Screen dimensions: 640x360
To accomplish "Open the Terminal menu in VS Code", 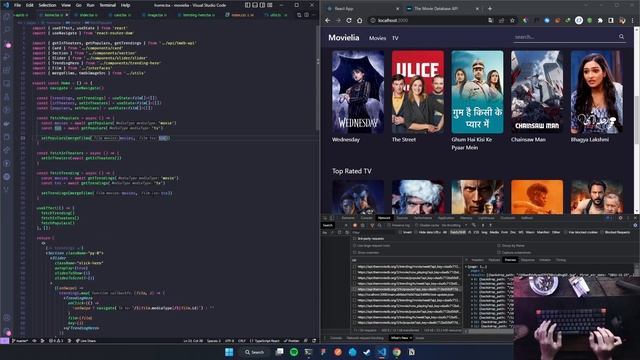I will [107, 5].
